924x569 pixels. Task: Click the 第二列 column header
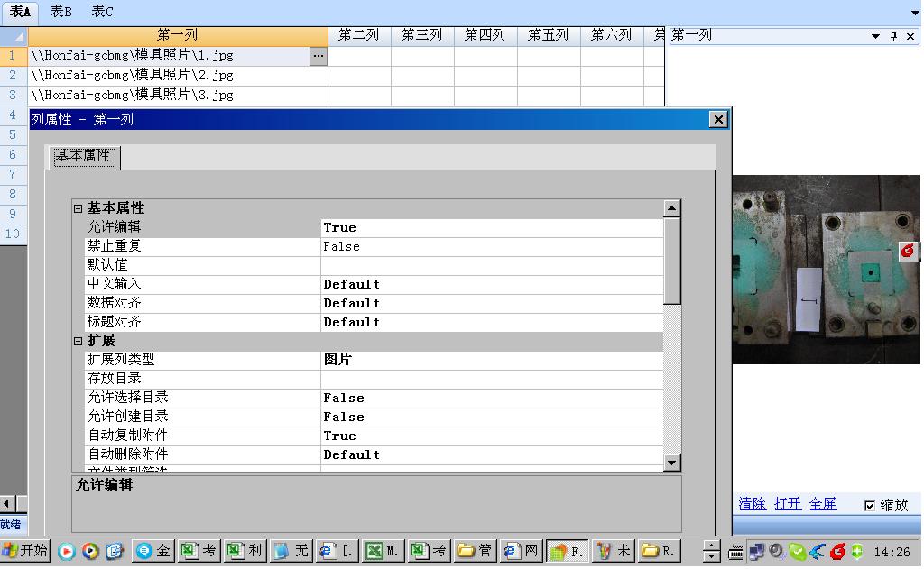tap(358, 35)
